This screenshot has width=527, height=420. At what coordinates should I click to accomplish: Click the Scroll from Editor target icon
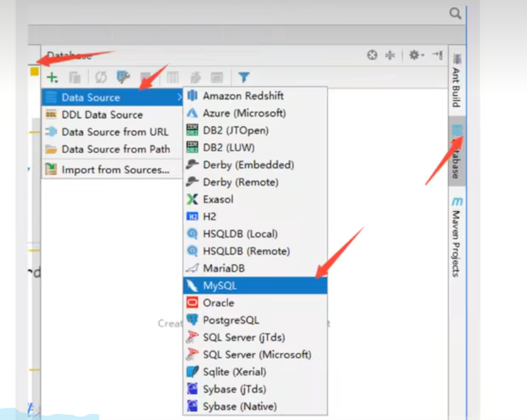pyautogui.click(x=372, y=55)
